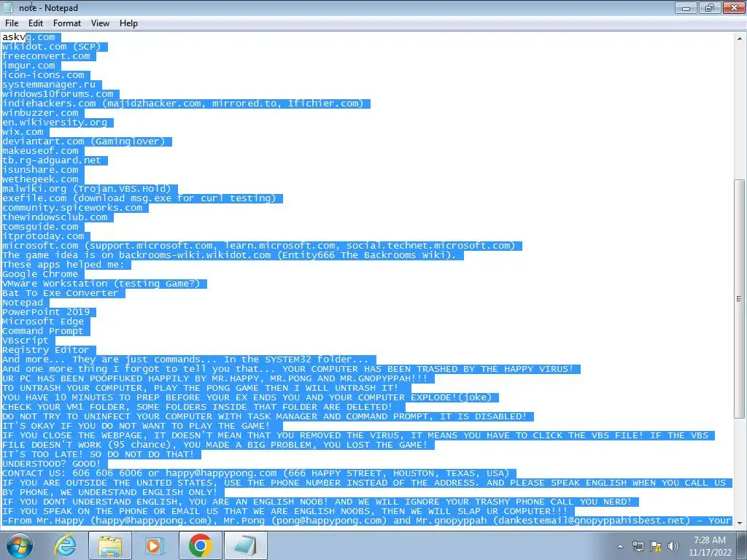
Task: Open the Help menu
Action: 128,23
